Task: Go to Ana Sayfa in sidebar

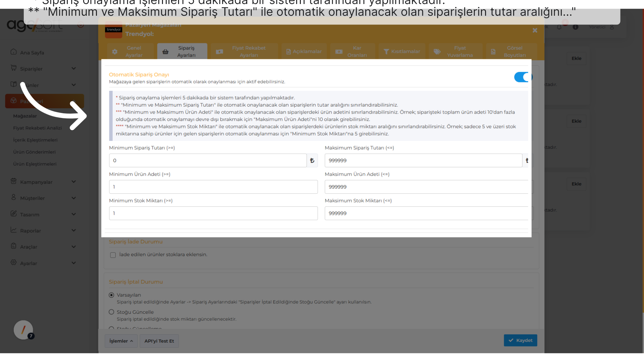Action: (32, 53)
